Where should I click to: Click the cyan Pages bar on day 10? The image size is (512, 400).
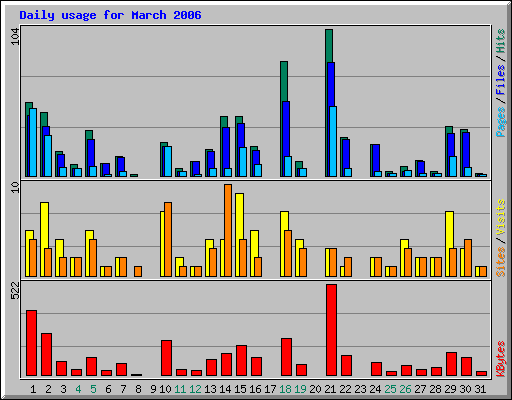tap(168, 161)
